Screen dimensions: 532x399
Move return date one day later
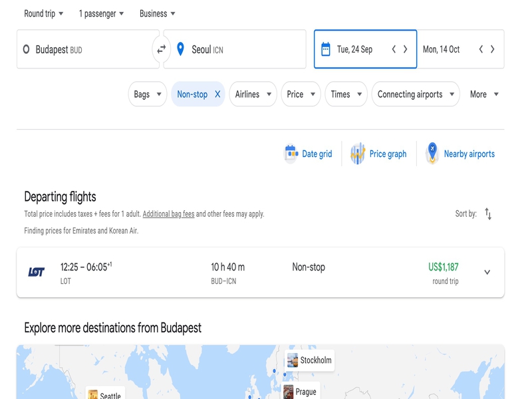coord(493,49)
